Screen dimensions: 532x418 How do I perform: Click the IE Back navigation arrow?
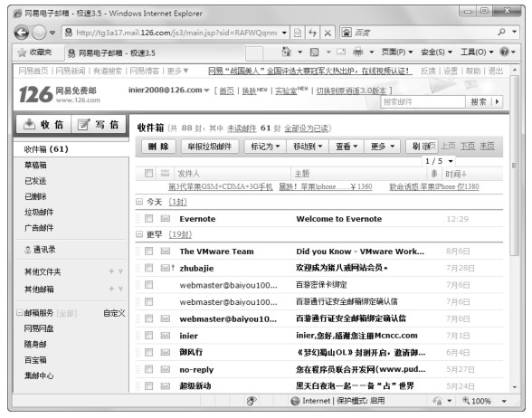[x=22, y=33]
